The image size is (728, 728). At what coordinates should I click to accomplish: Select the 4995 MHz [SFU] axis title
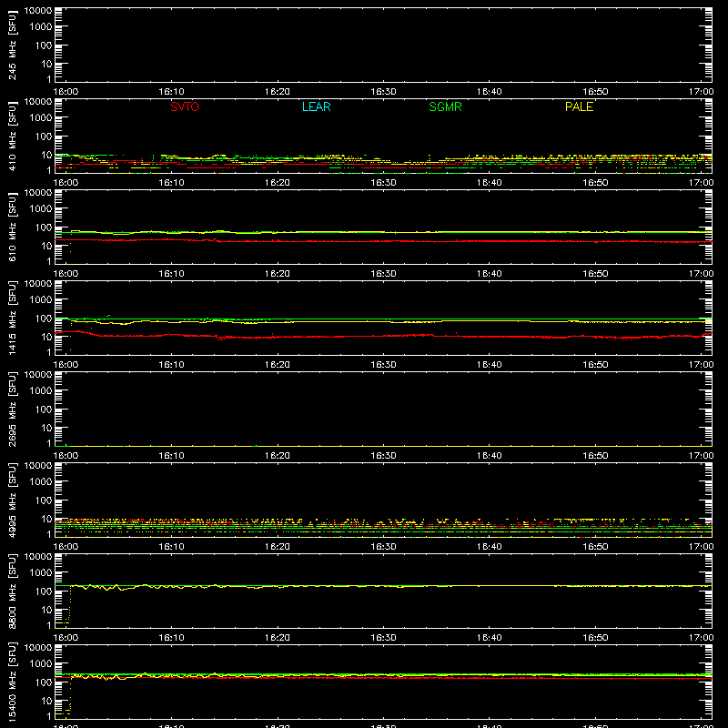[12, 500]
